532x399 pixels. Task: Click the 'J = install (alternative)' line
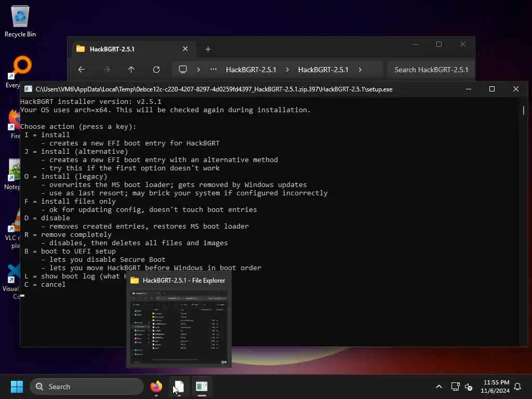(x=76, y=151)
